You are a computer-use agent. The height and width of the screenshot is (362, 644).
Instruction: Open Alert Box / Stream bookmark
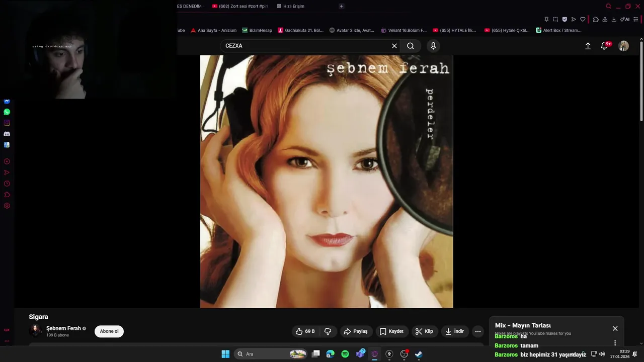(x=558, y=30)
